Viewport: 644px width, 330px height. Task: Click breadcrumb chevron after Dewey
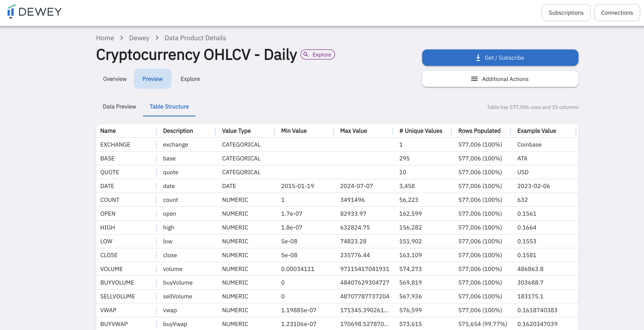(157, 38)
